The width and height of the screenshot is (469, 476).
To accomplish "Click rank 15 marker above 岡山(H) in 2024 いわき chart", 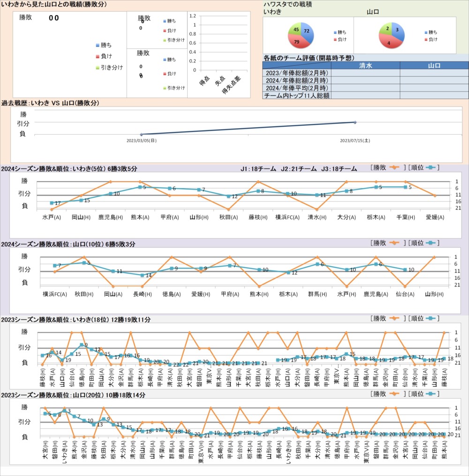I will 81,200.
